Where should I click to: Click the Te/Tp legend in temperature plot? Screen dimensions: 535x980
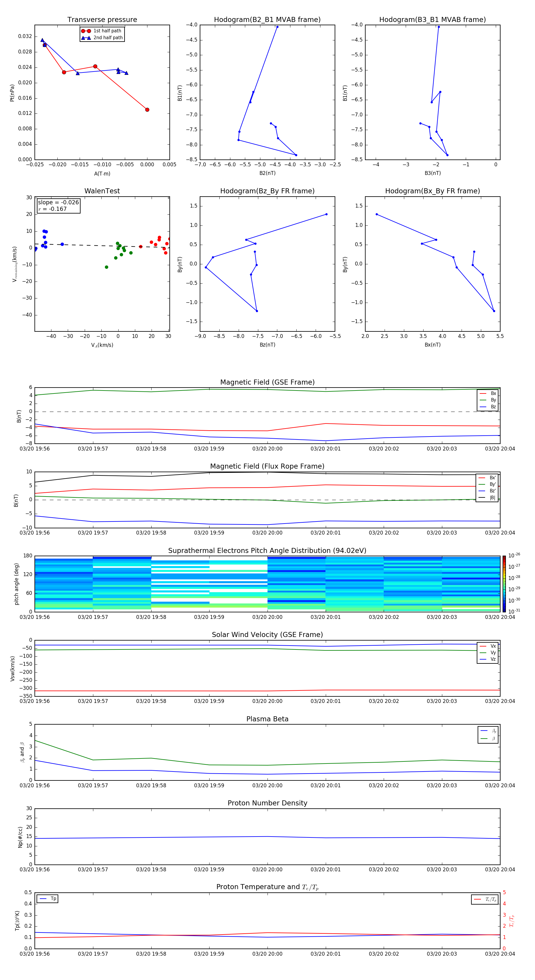pos(485,899)
